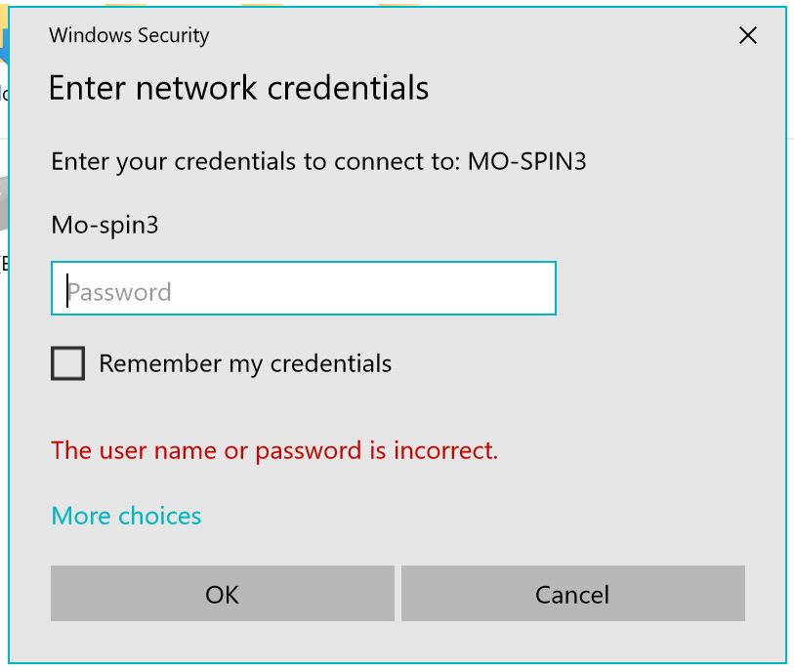Viewport: 794px width, 672px height.
Task: Click the red incorrect password error message
Action: 274,450
